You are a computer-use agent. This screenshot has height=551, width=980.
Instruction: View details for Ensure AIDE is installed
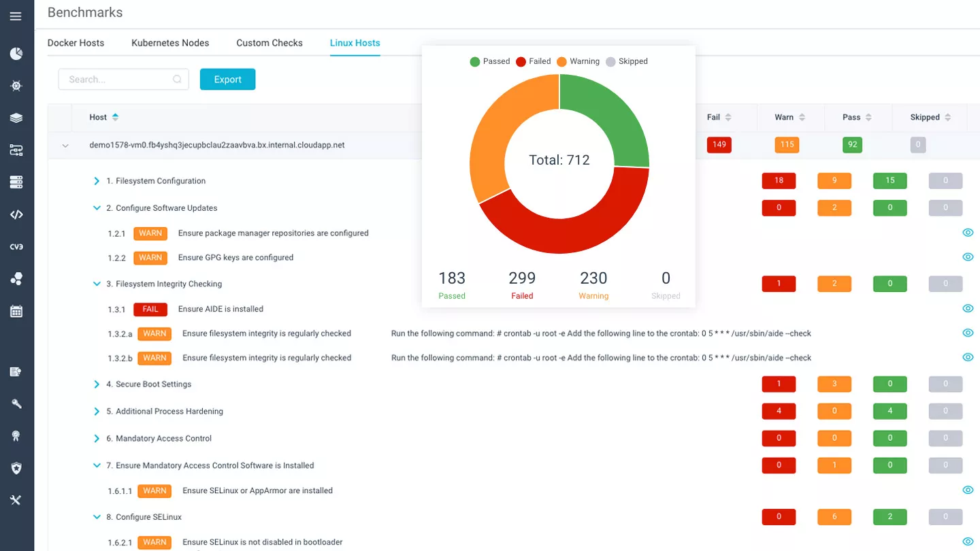point(968,309)
